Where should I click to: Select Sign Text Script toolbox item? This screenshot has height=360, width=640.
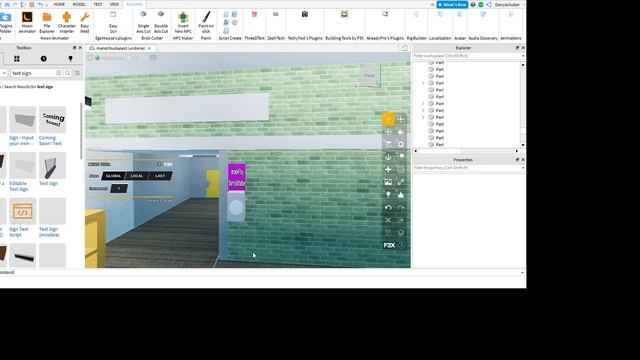coord(22,218)
